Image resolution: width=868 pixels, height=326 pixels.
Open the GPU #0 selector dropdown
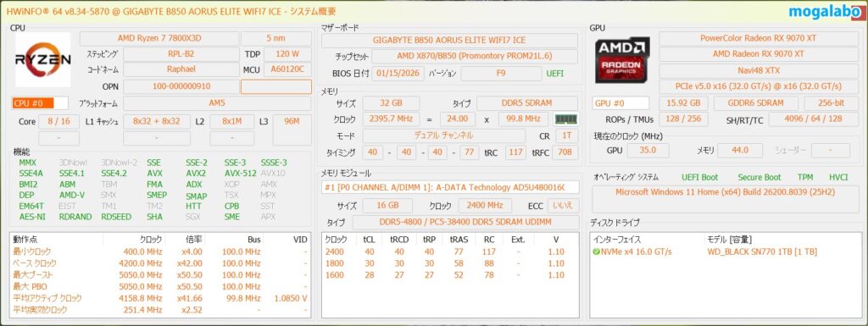click(620, 103)
